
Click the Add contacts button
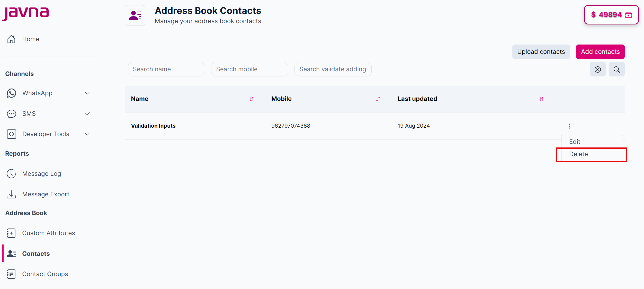coord(600,52)
